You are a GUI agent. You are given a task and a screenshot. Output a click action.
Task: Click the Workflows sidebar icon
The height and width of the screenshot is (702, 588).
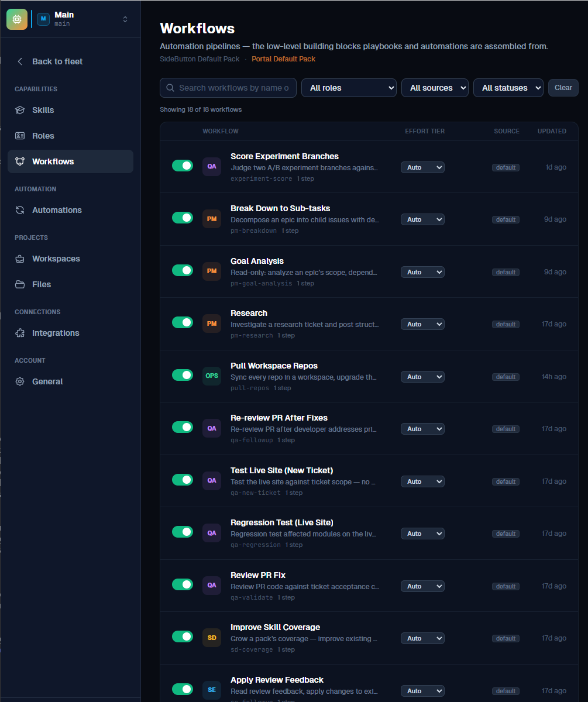[x=20, y=161]
